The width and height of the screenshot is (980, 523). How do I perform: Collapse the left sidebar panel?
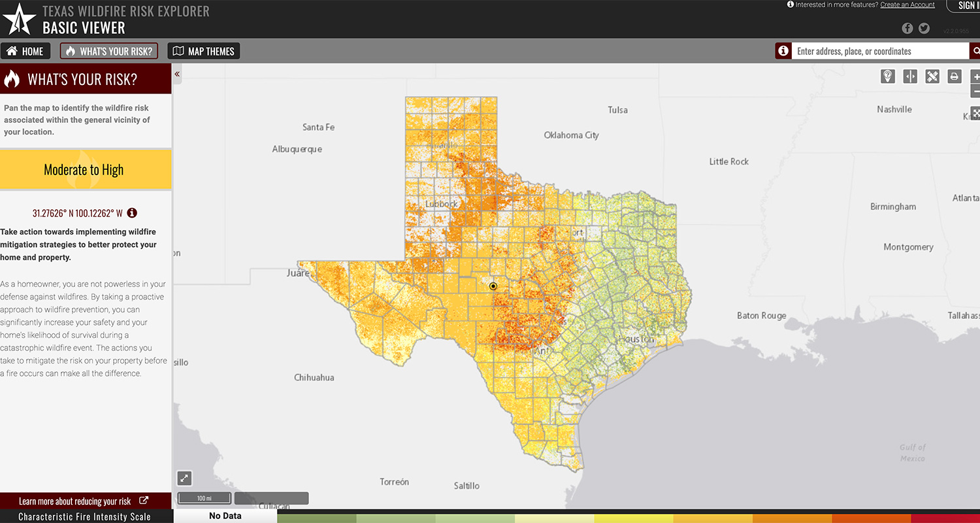pos(177,74)
